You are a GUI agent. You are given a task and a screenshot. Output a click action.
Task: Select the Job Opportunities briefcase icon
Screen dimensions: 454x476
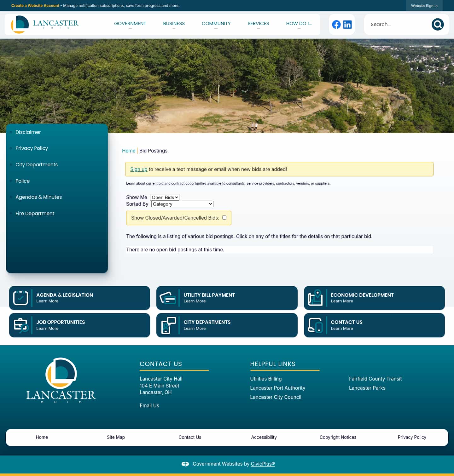point(20,325)
